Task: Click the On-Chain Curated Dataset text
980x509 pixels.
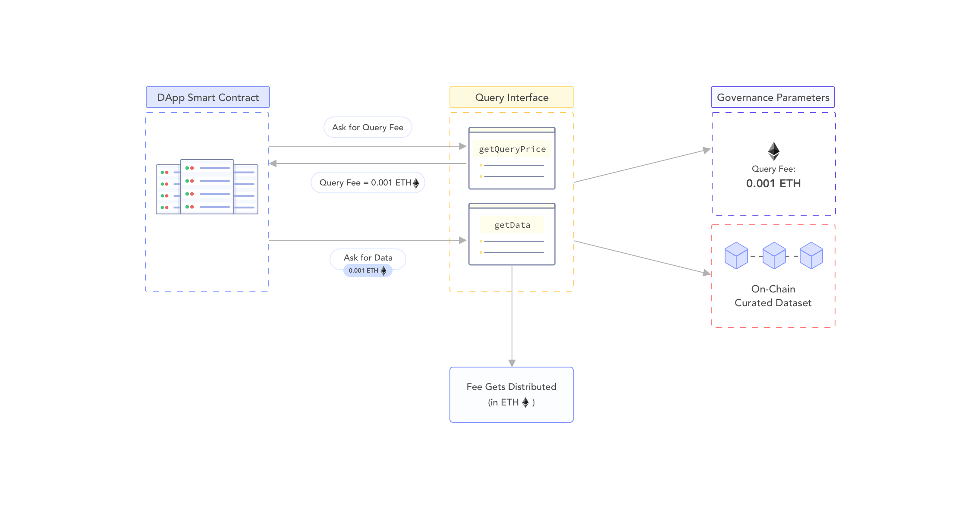Action: click(773, 296)
